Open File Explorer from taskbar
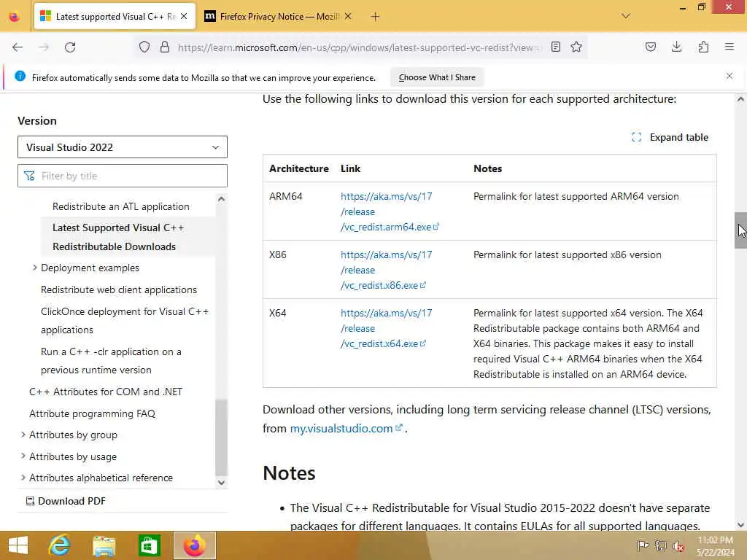This screenshot has height=560, width=747. point(104,545)
